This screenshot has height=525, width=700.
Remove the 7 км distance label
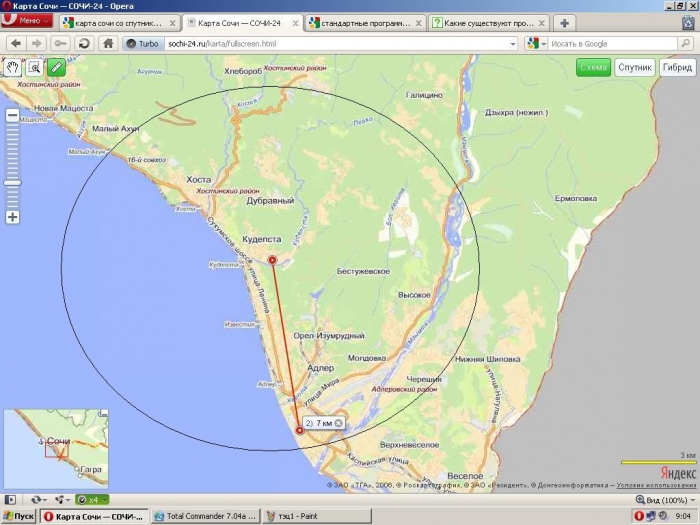click(x=338, y=423)
